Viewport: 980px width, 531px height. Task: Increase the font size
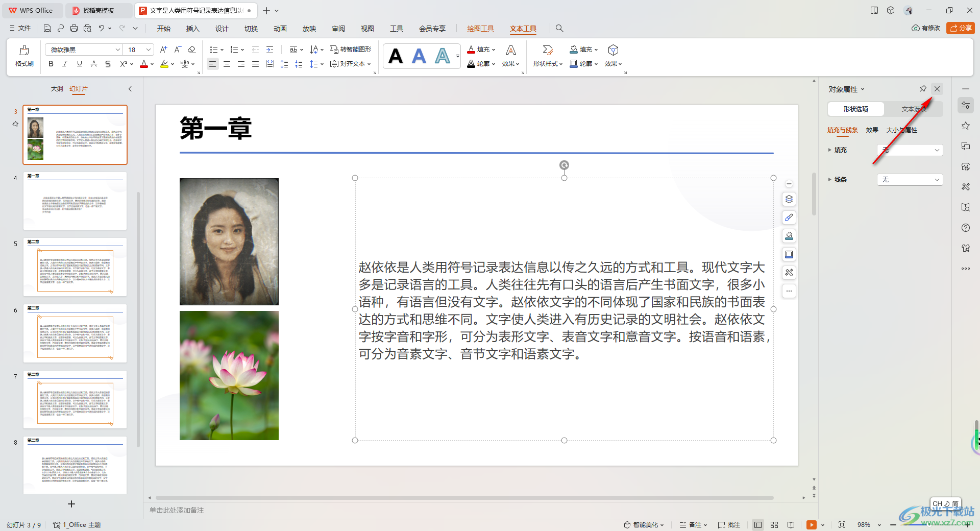pos(163,50)
